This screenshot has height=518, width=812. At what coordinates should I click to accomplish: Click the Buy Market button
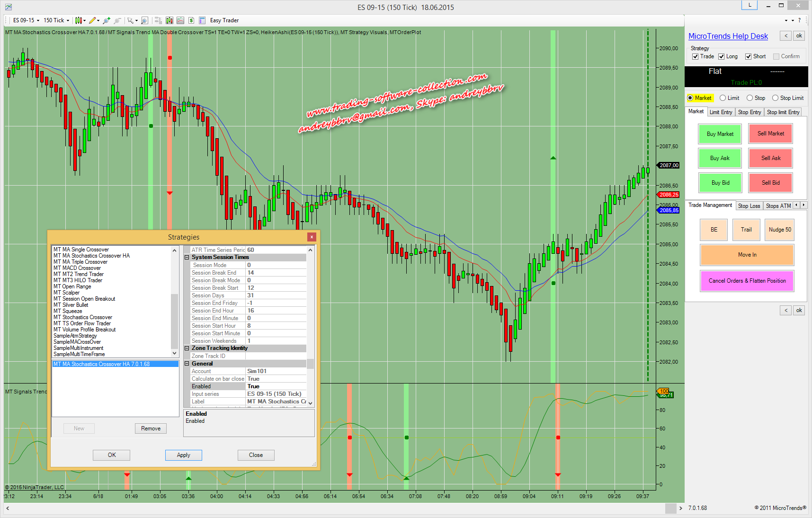click(720, 134)
